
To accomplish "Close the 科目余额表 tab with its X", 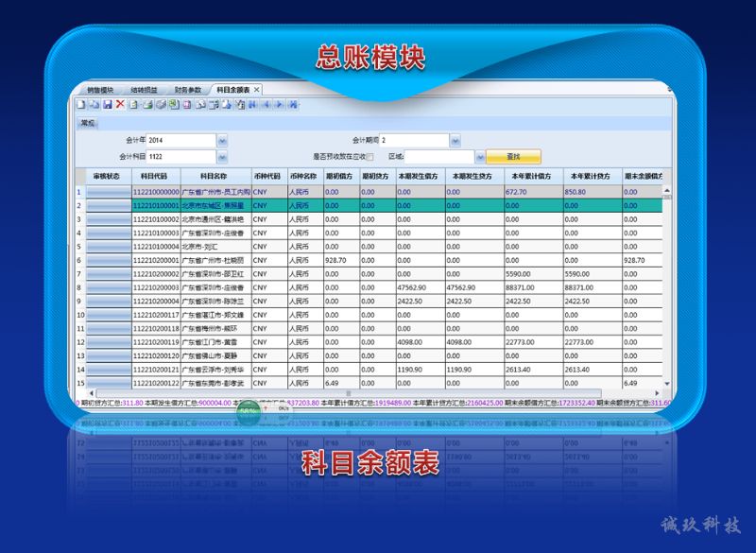I will [x=257, y=90].
